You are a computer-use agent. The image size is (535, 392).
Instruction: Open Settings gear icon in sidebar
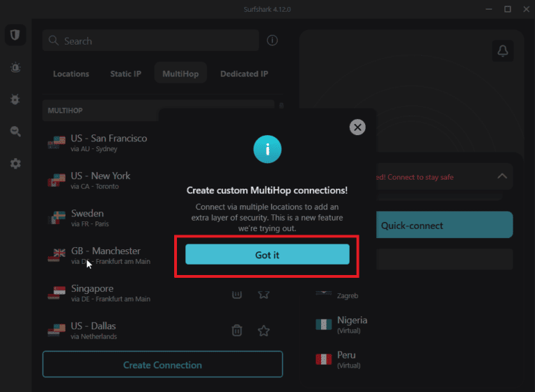pyautogui.click(x=15, y=164)
